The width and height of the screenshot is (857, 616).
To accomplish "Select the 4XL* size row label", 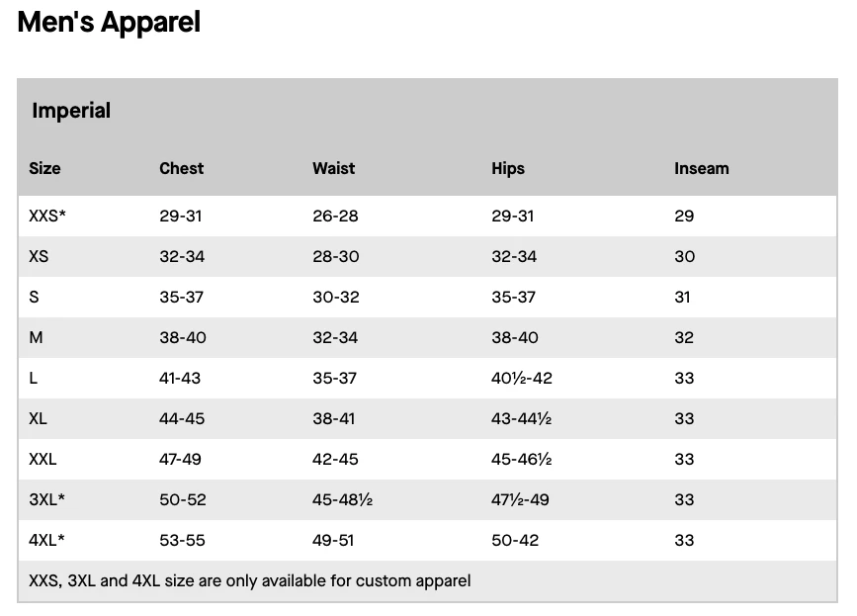I will (46, 540).
